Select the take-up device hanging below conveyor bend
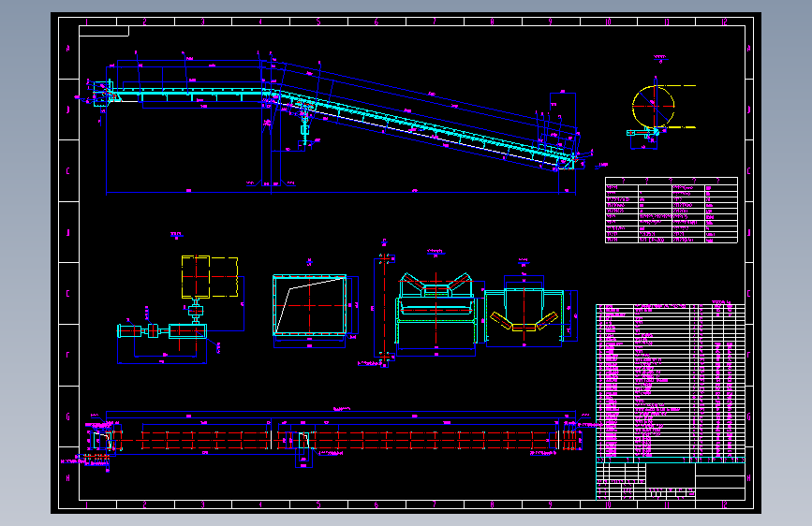Viewport: 812px width, 526px height. click(x=305, y=127)
